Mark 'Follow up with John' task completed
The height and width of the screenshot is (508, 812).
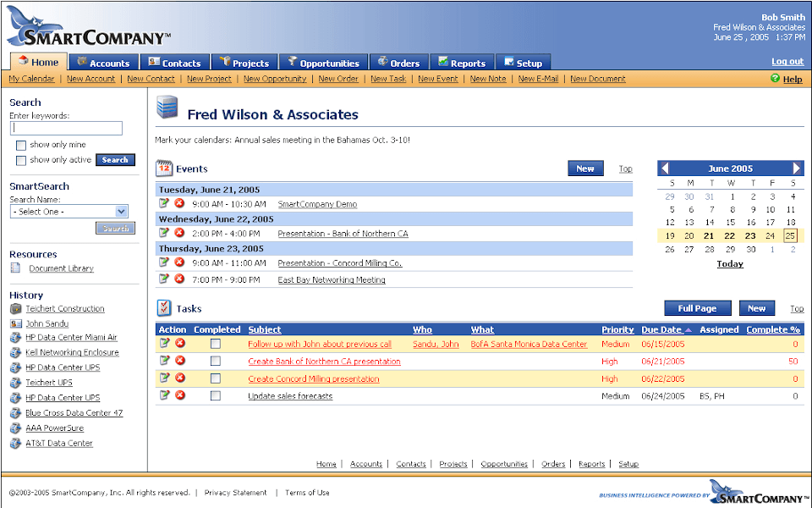216,344
